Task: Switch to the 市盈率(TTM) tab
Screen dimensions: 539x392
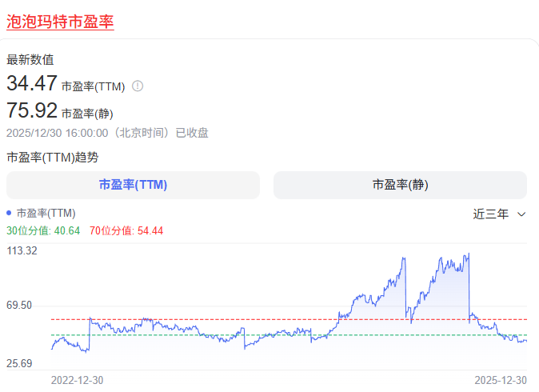Action: [x=133, y=185]
